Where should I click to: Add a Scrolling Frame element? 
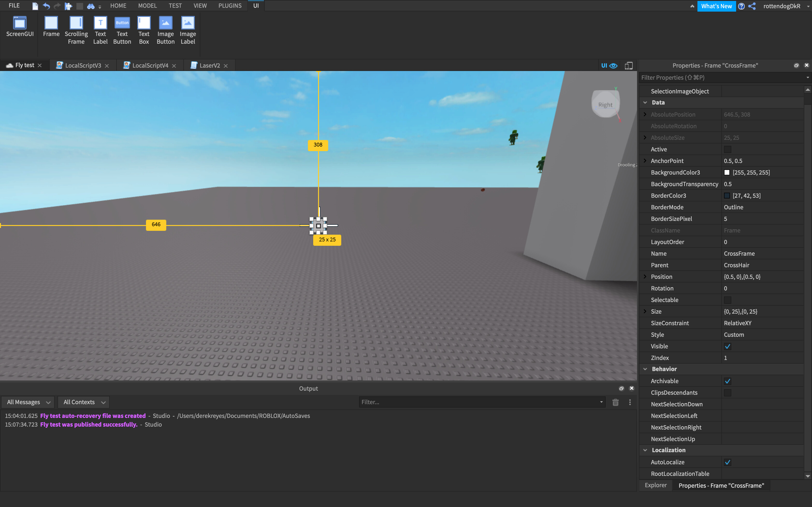(x=76, y=30)
